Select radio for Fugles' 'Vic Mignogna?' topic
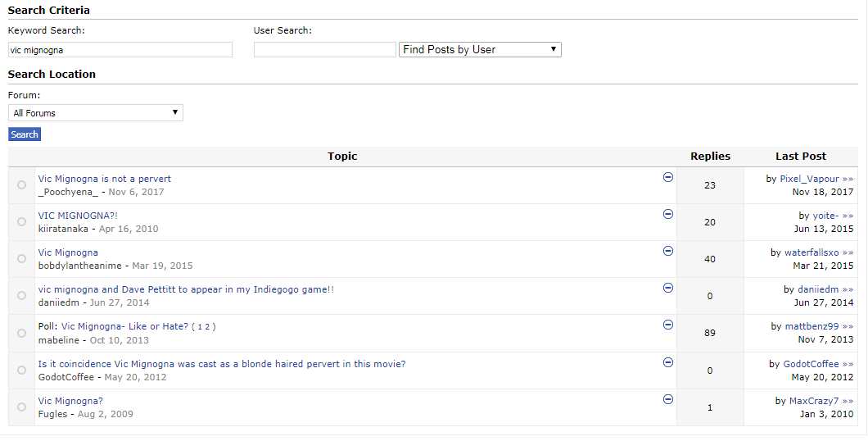868x441 pixels. click(x=21, y=407)
